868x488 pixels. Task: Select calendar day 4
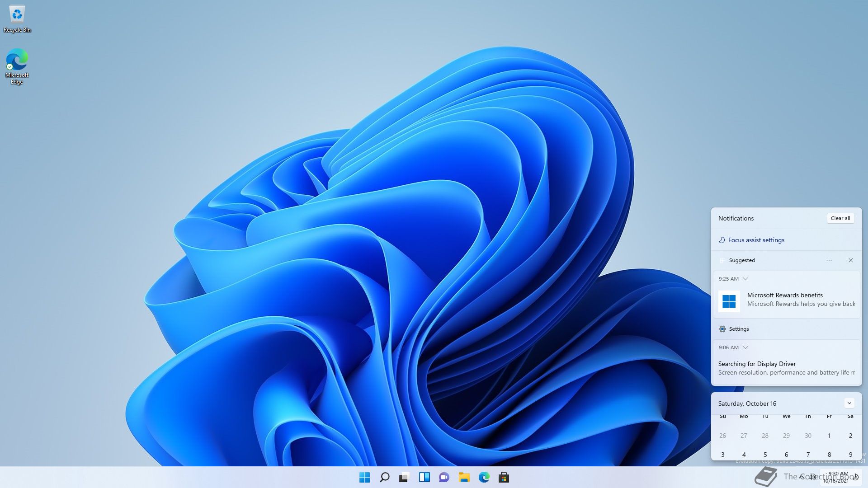tap(744, 455)
